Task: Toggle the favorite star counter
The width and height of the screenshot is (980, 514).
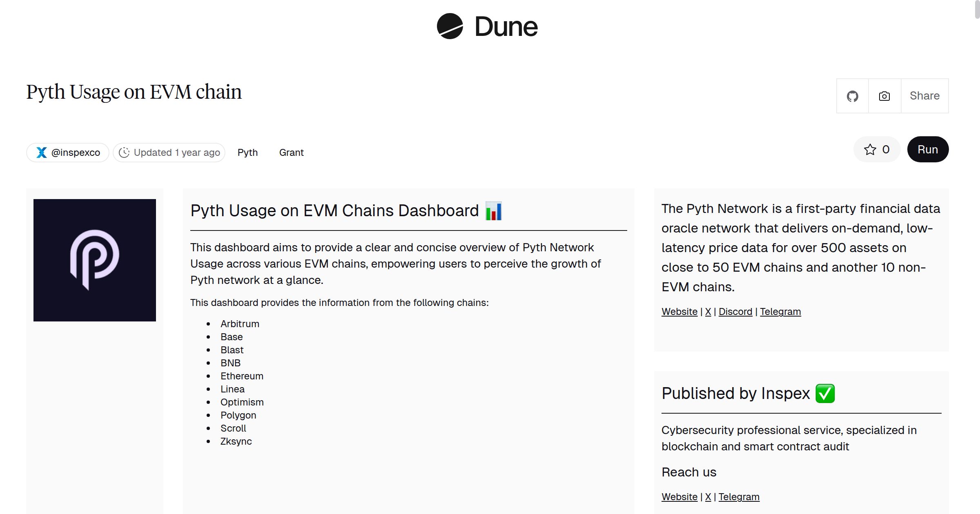Action: click(x=877, y=149)
